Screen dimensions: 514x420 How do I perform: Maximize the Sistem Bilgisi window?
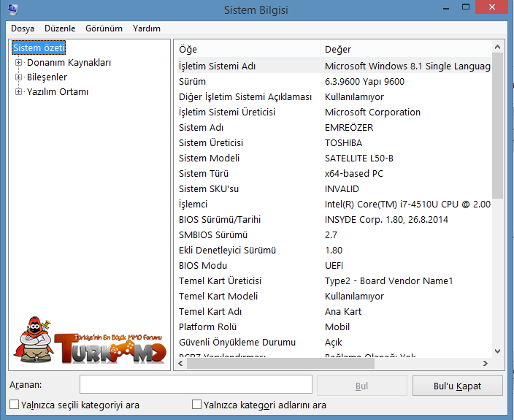pyautogui.click(x=466, y=7)
